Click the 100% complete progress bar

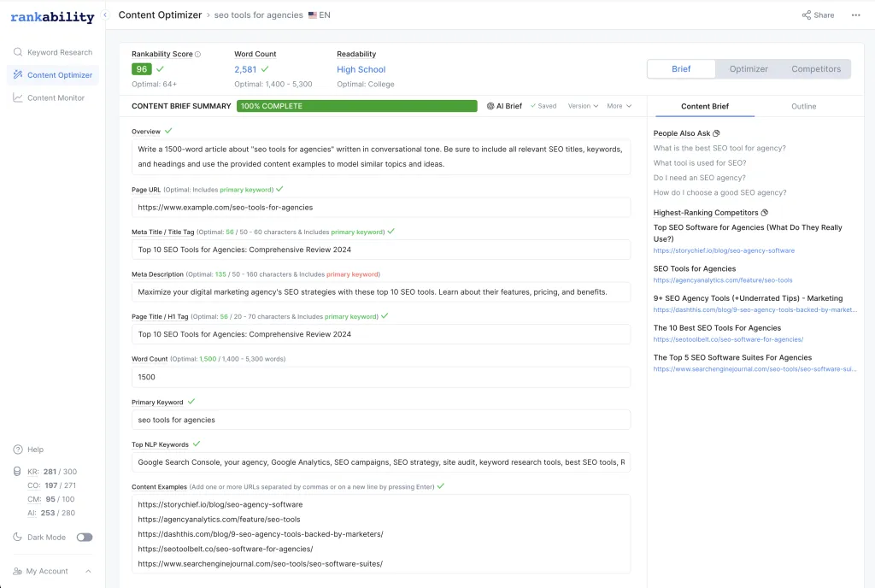356,106
